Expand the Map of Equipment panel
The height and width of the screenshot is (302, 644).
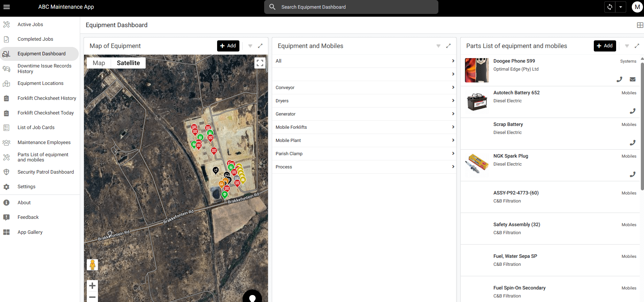coord(260,46)
